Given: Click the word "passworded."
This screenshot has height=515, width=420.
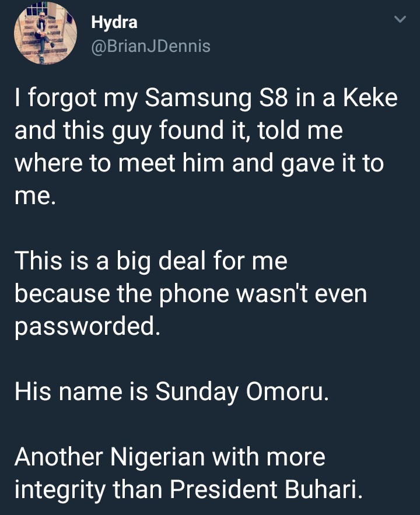Looking at the screenshot, I should pos(86,326).
